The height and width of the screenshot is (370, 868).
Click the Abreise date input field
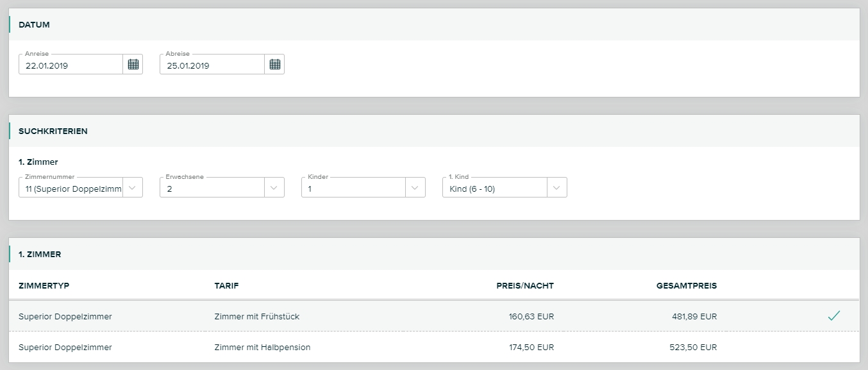pos(212,65)
